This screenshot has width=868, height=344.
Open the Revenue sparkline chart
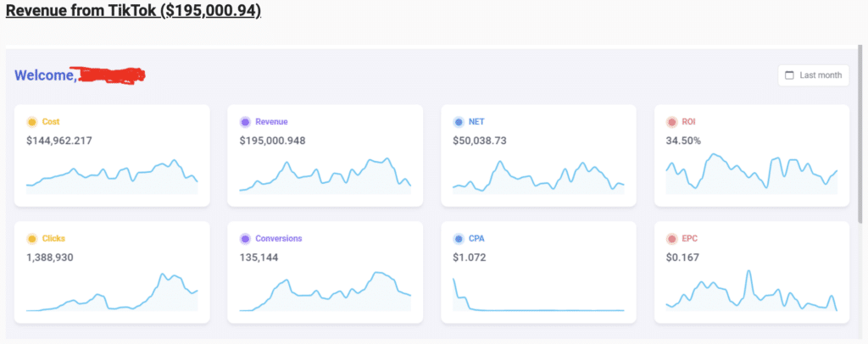tap(325, 175)
